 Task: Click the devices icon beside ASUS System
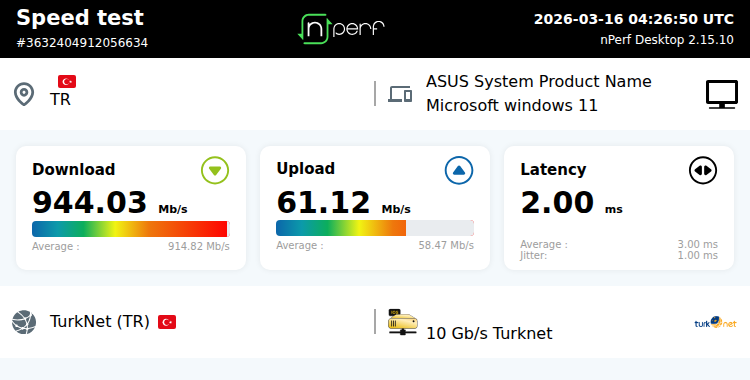pos(400,94)
